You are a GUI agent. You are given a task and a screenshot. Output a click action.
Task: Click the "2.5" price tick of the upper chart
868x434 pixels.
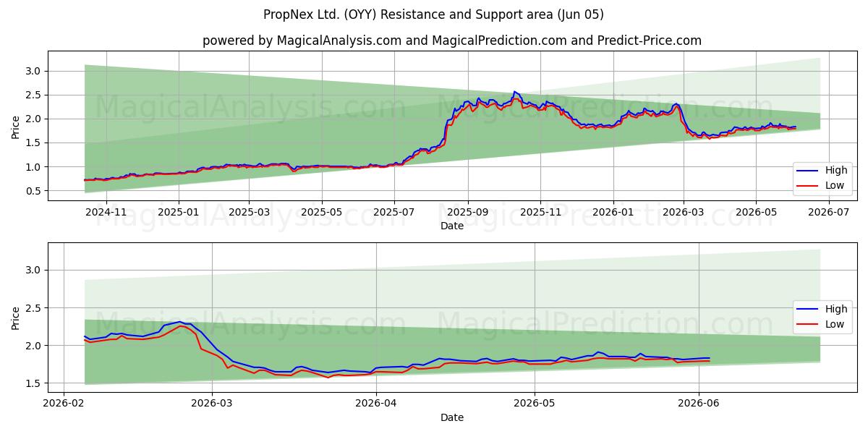coord(34,95)
